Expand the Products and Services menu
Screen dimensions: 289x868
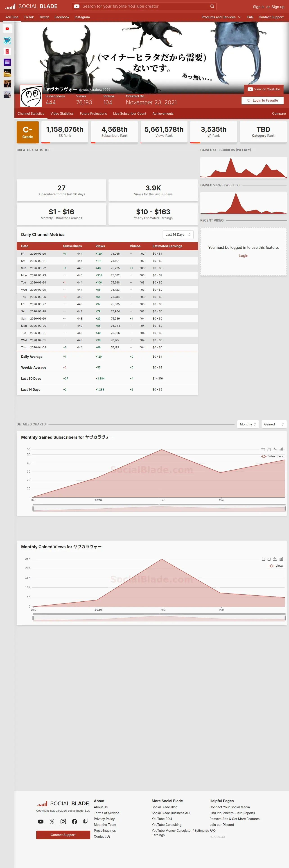click(x=221, y=17)
